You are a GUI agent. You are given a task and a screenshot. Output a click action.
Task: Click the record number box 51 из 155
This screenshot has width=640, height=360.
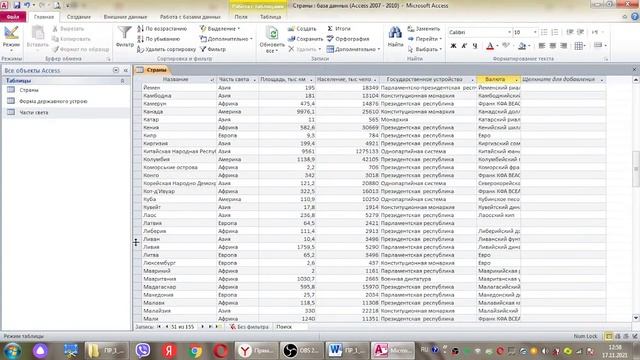tap(183, 327)
